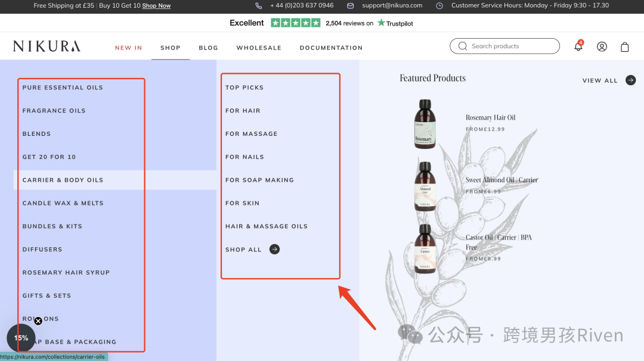644x361 pixels.
Task: Select Blends category
Action: coord(36,133)
